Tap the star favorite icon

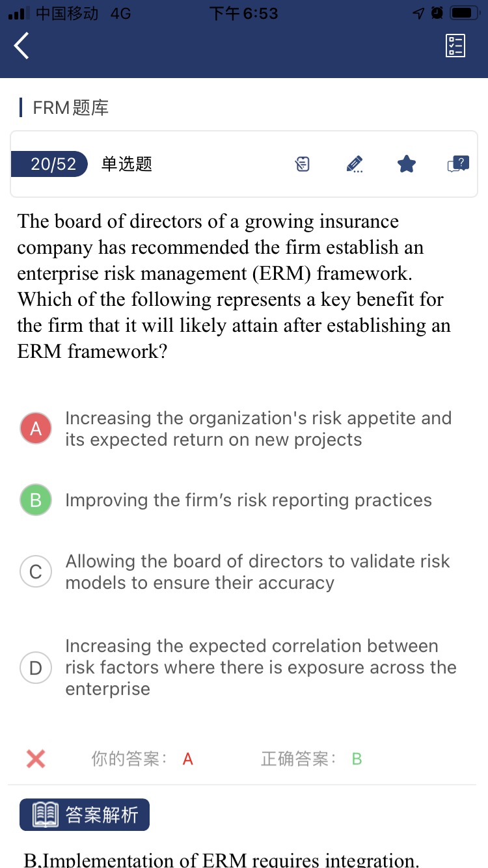tap(407, 164)
